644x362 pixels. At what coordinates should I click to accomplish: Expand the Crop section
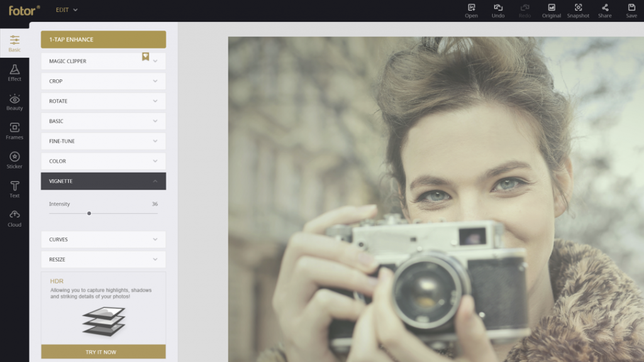coord(103,81)
